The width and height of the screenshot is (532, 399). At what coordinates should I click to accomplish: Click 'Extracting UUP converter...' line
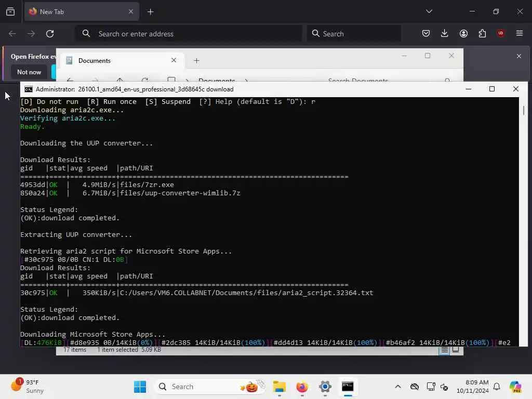76,235
